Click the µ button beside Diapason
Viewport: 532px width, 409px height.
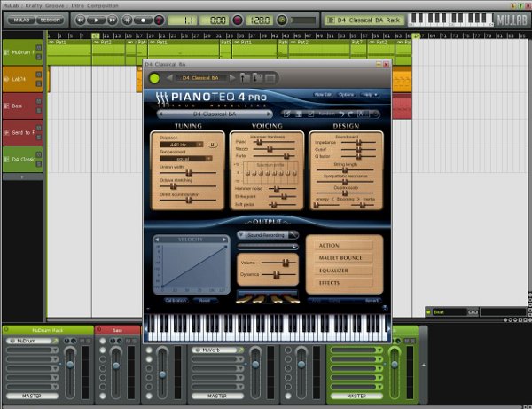pyautogui.click(x=213, y=145)
